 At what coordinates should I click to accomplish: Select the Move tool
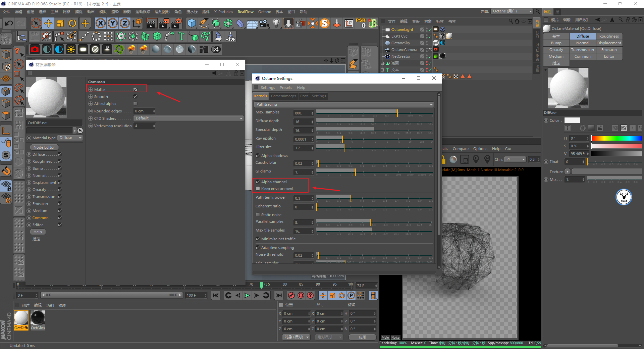(48, 23)
